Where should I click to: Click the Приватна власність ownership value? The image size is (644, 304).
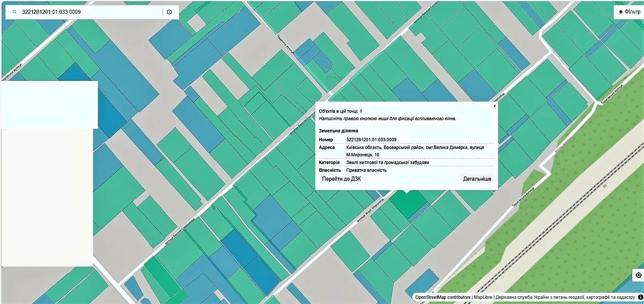click(x=366, y=170)
